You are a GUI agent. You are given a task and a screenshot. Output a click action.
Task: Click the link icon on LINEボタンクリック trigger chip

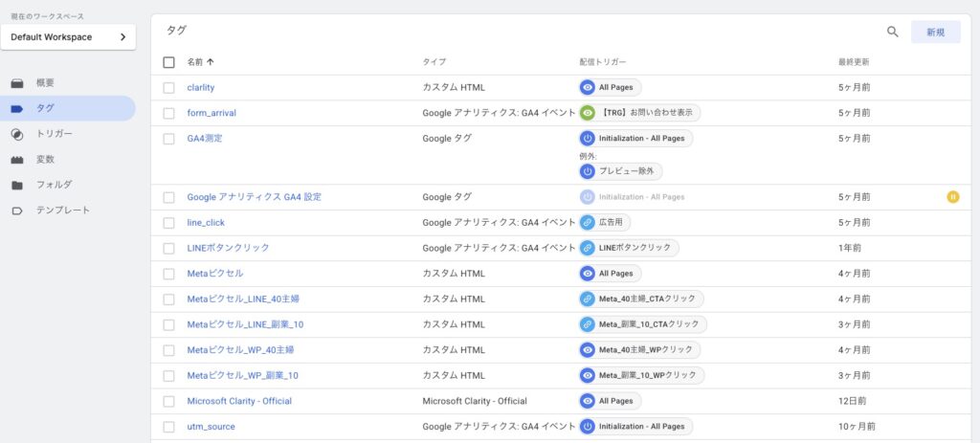point(587,248)
